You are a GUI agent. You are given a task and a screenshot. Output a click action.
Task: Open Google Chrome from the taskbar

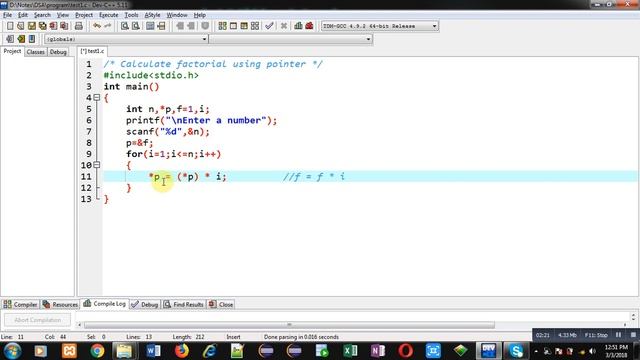click(x=97, y=351)
